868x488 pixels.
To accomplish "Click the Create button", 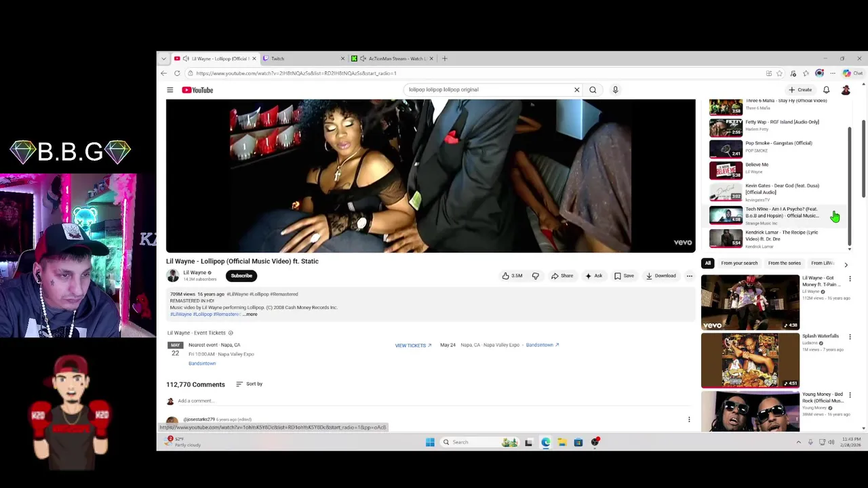I will click(x=801, y=89).
